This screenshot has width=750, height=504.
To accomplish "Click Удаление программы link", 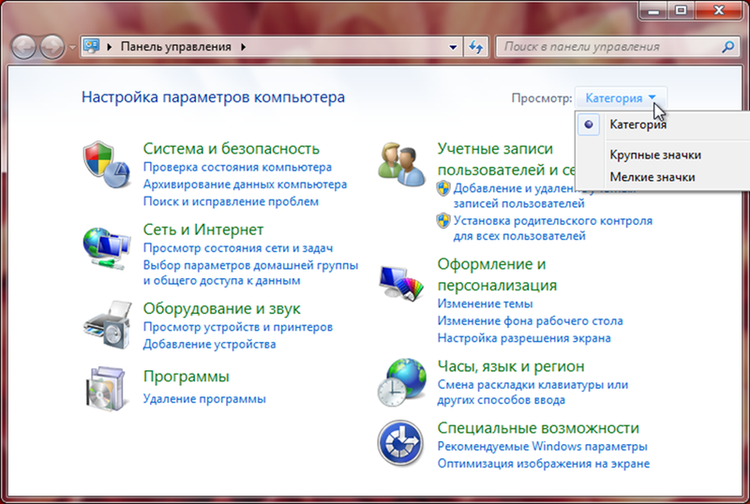I will [x=204, y=399].
